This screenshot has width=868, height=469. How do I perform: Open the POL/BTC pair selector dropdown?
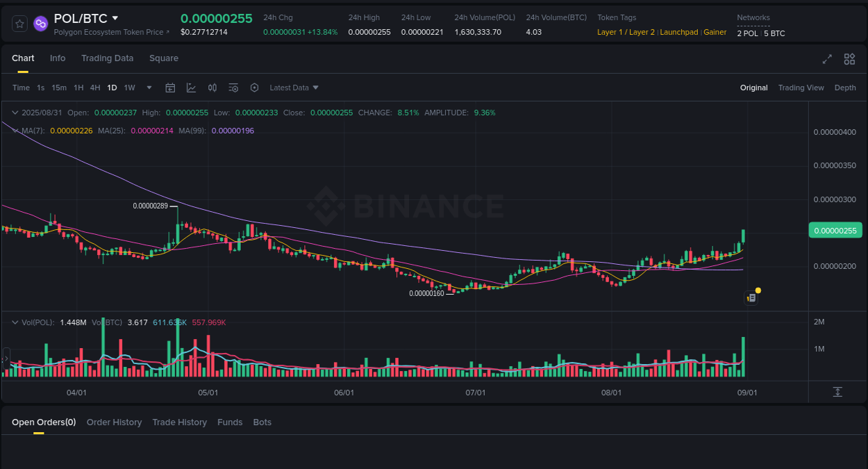115,18
